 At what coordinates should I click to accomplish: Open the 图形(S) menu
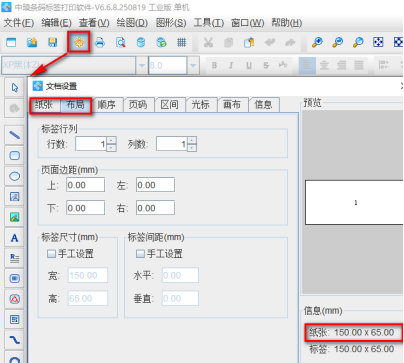pyautogui.click(x=171, y=23)
